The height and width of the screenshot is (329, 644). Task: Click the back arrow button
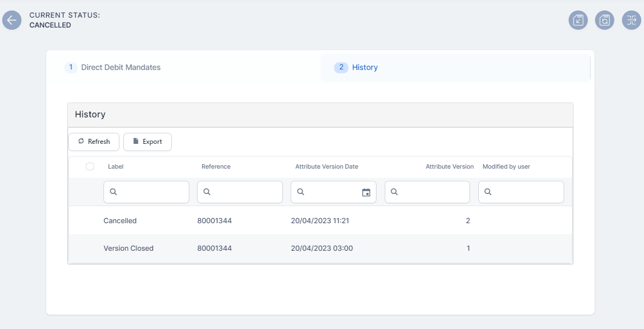click(x=12, y=20)
